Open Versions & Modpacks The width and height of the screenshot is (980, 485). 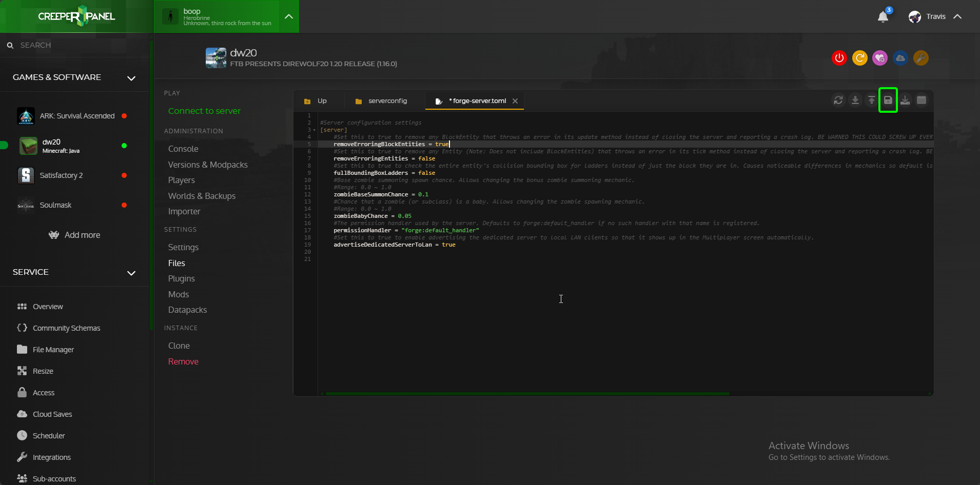coord(208,165)
